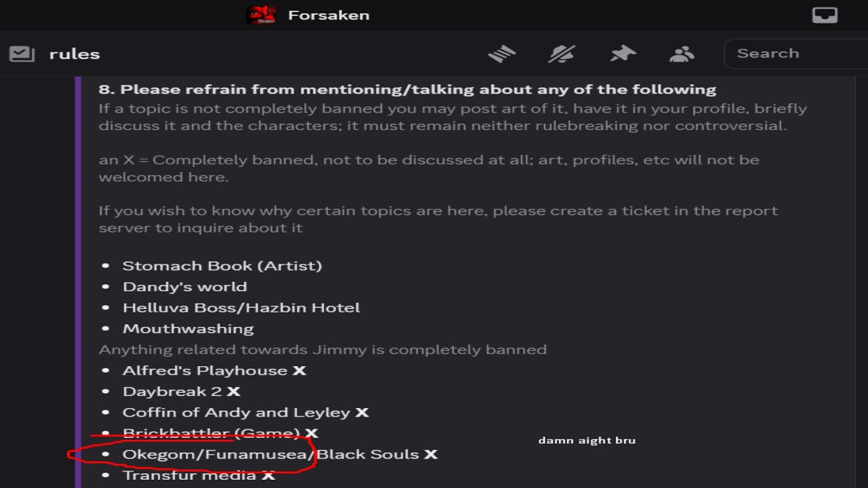
Task: Open the Inbox icon at top right
Action: click(x=825, y=15)
